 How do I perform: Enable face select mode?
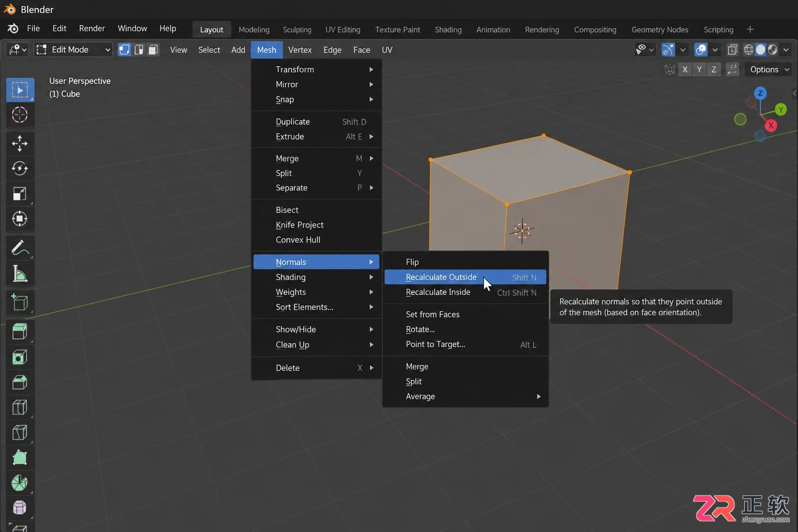[x=154, y=50]
